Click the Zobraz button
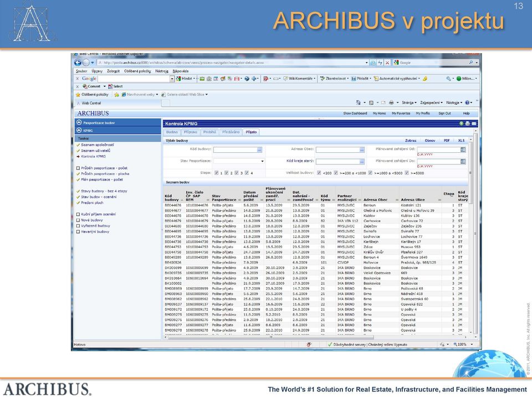 [x=411, y=140]
